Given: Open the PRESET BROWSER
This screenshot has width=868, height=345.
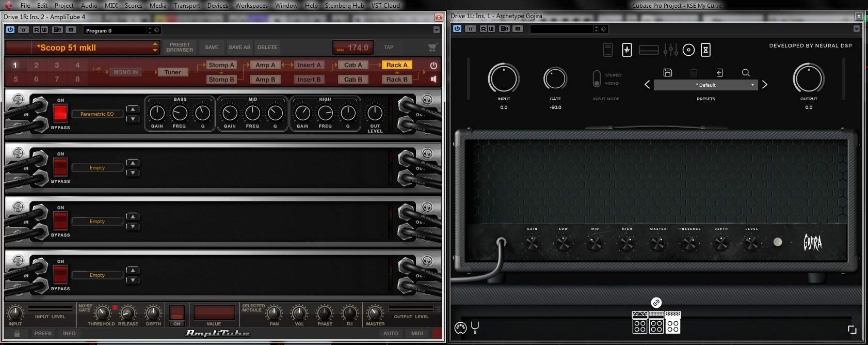Looking at the screenshot, I should coord(180,48).
